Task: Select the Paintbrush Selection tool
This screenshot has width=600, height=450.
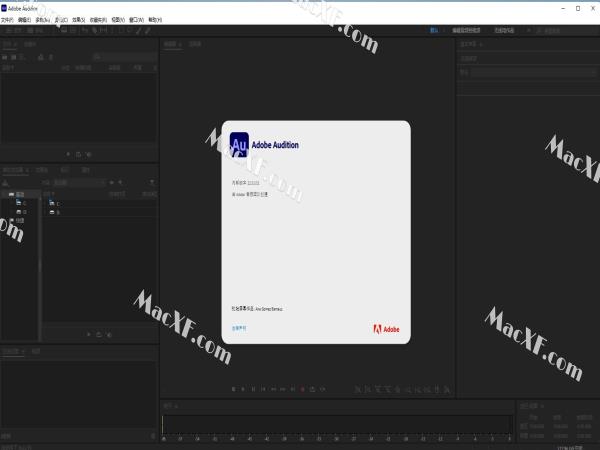Action: 139,30
